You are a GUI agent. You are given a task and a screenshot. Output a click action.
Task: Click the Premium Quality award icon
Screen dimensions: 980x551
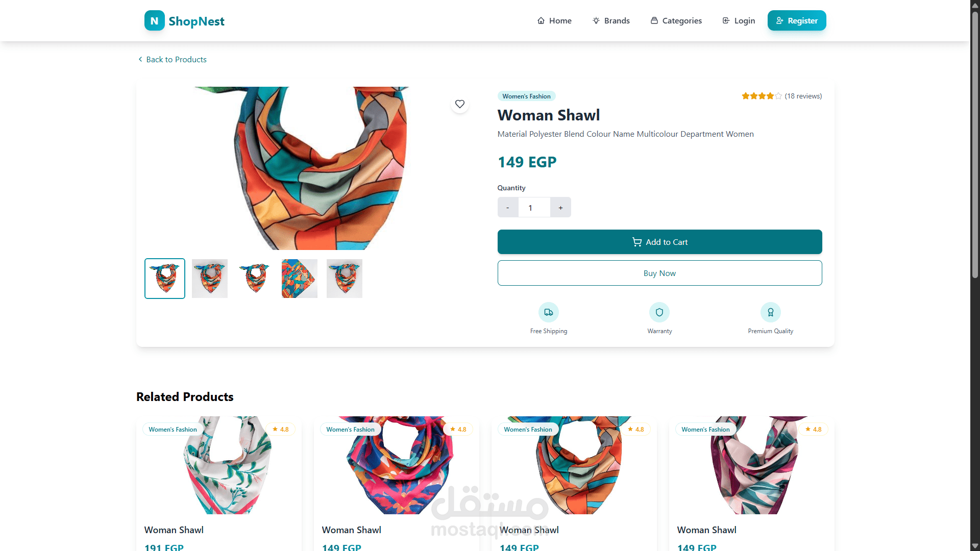771,312
